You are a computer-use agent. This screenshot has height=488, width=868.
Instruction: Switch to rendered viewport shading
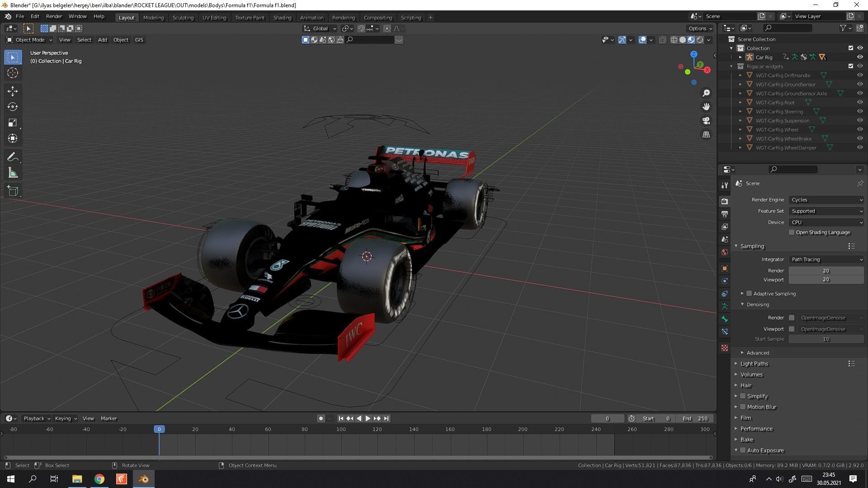(700, 40)
